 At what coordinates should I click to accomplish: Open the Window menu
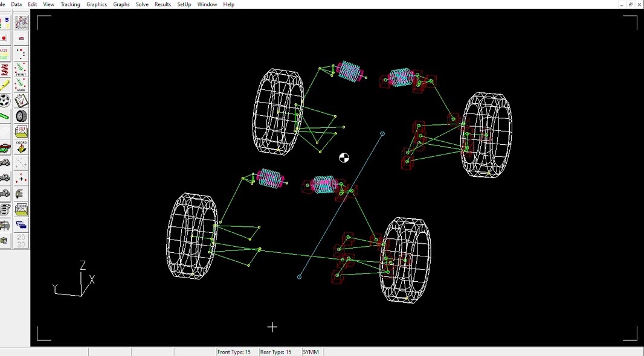(x=207, y=4)
